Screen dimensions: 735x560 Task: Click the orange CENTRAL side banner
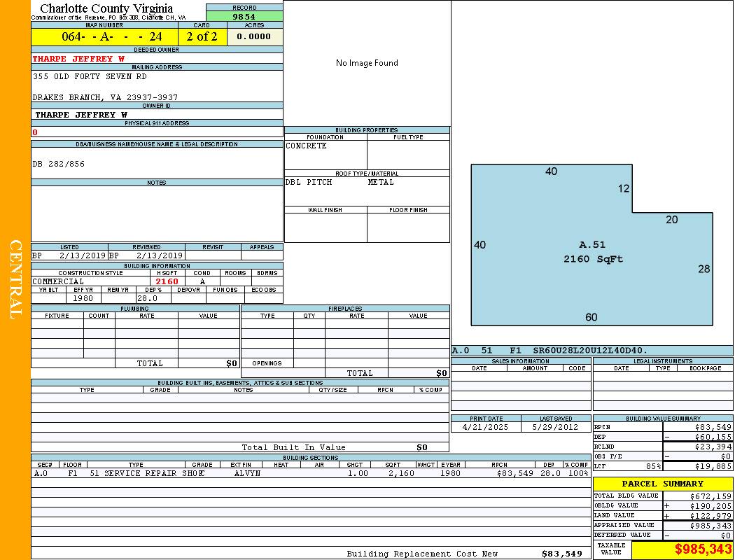[15, 280]
